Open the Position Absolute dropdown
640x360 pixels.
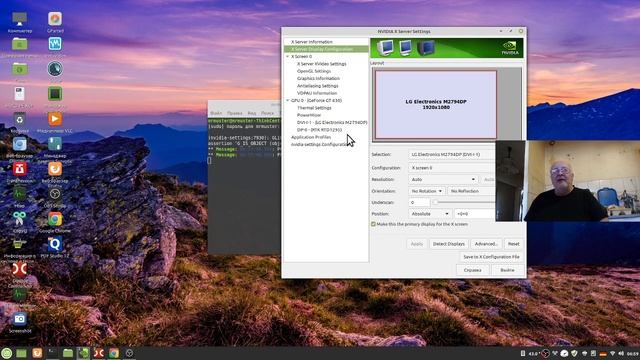click(x=430, y=214)
